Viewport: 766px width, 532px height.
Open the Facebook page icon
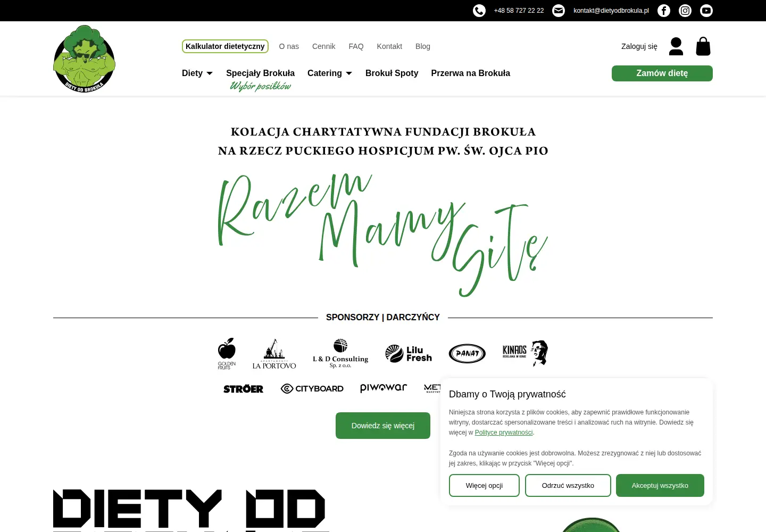click(x=664, y=11)
